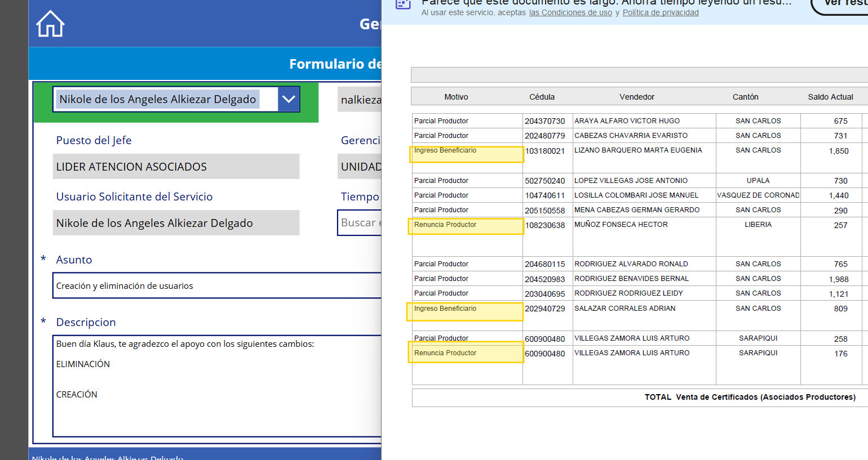
Task: Click the Saldo Actual column header
Action: click(830, 97)
